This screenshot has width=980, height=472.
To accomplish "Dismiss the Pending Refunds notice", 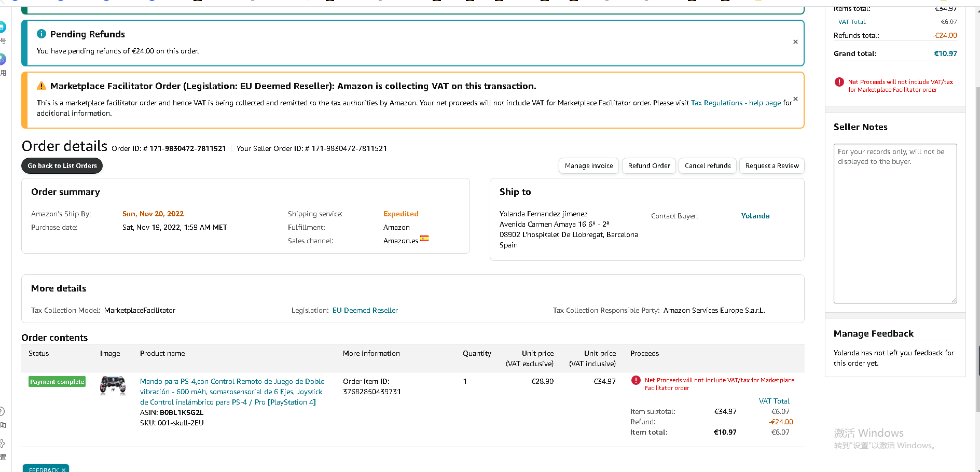I will coord(795,42).
